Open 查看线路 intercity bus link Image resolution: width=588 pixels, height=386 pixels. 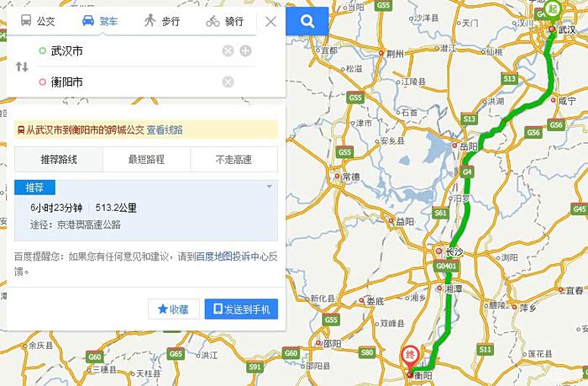165,130
